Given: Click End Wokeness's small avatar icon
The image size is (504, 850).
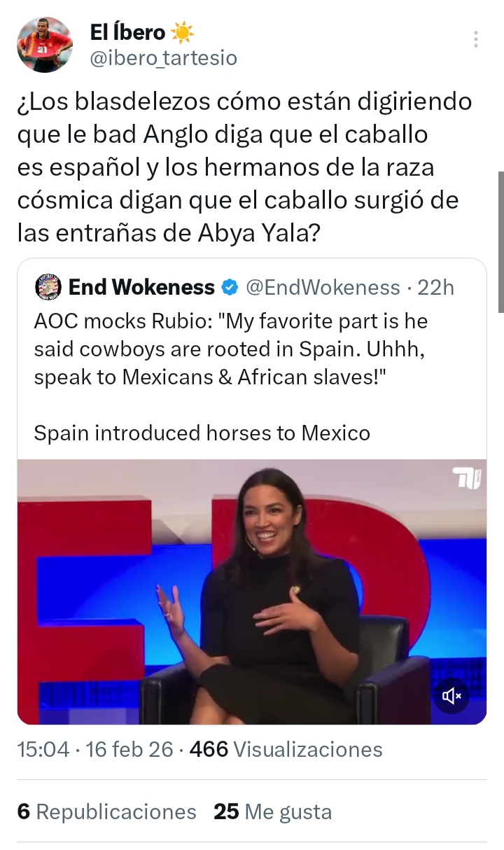Looking at the screenshot, I should point(48,287).
